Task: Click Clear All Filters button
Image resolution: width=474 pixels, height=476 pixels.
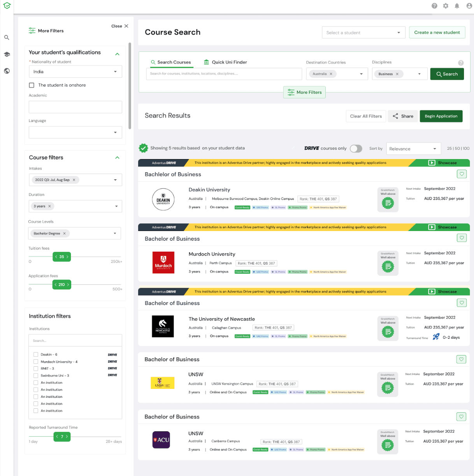Action: [366, 116]
